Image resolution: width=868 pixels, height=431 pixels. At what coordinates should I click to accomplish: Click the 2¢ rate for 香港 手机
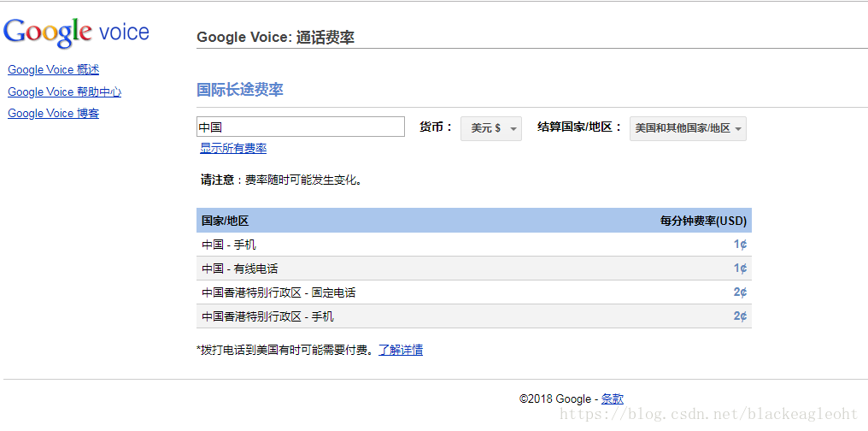pos(740,316)
